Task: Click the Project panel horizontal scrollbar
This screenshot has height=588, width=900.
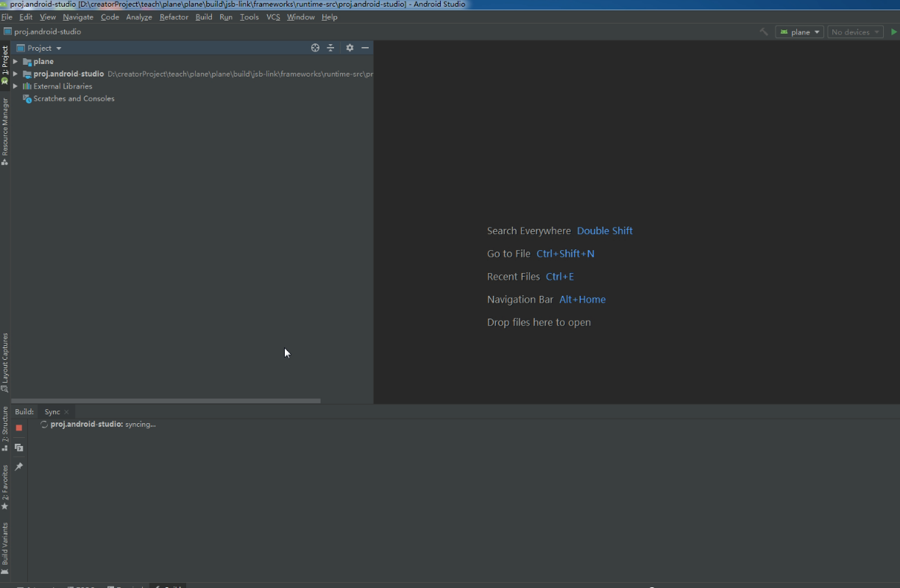Action: coord(166,401)
